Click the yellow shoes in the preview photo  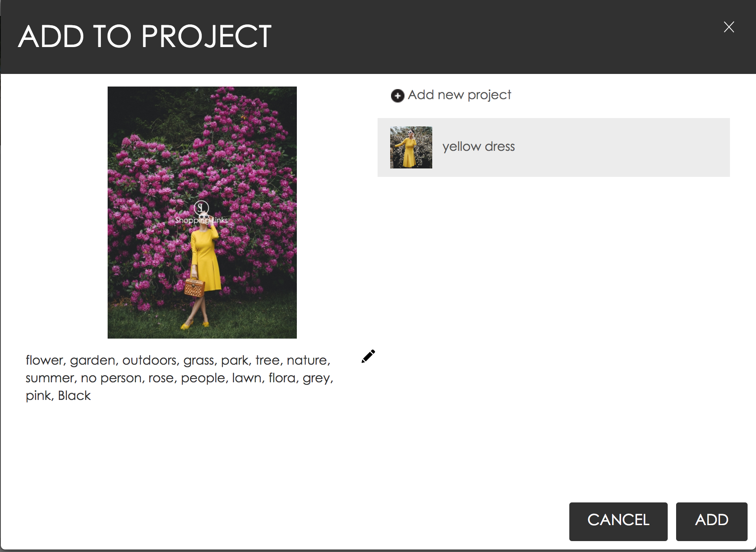point(194,325)
